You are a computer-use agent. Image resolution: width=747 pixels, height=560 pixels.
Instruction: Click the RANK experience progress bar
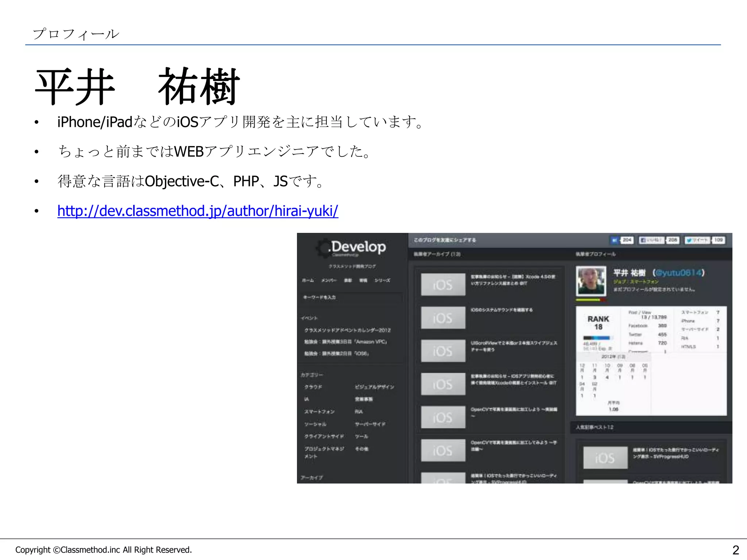point(596,338)
